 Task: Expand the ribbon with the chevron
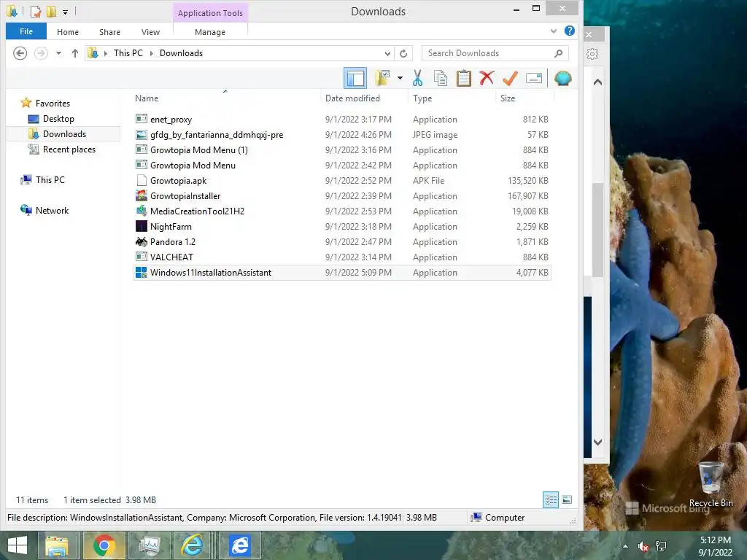point(554,31)
